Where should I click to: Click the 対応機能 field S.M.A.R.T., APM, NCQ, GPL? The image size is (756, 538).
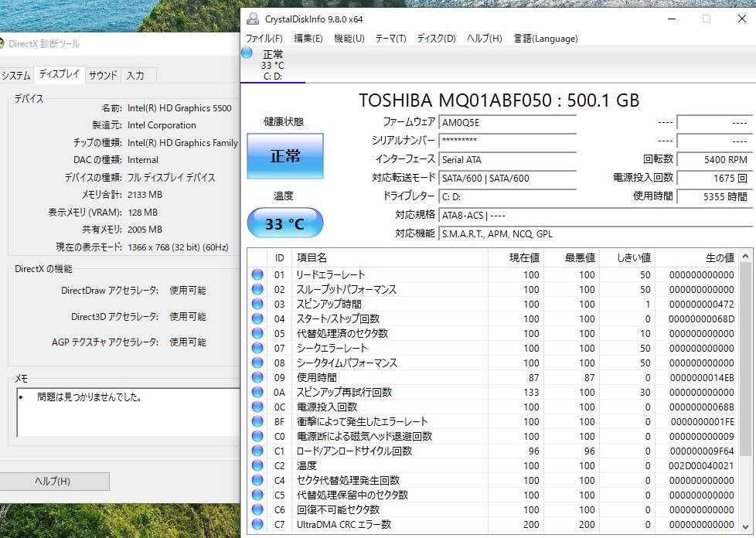coord(595,233)
